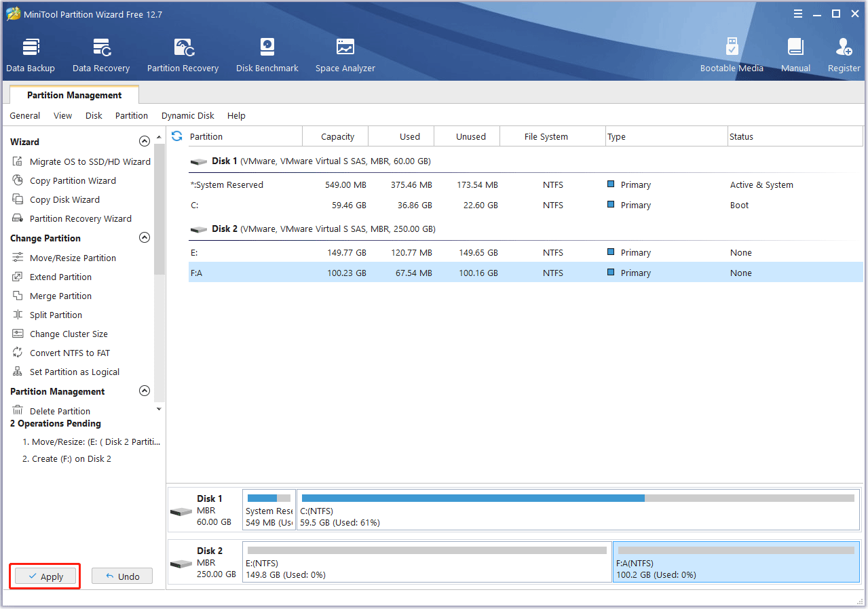
Task: Open the hamburger menu
Action: [x=797, y=13]
